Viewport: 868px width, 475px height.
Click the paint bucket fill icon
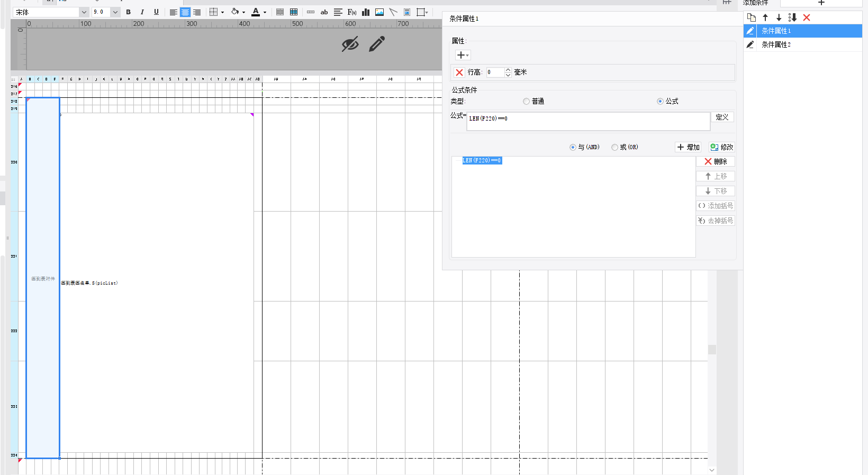pos(235,12)
